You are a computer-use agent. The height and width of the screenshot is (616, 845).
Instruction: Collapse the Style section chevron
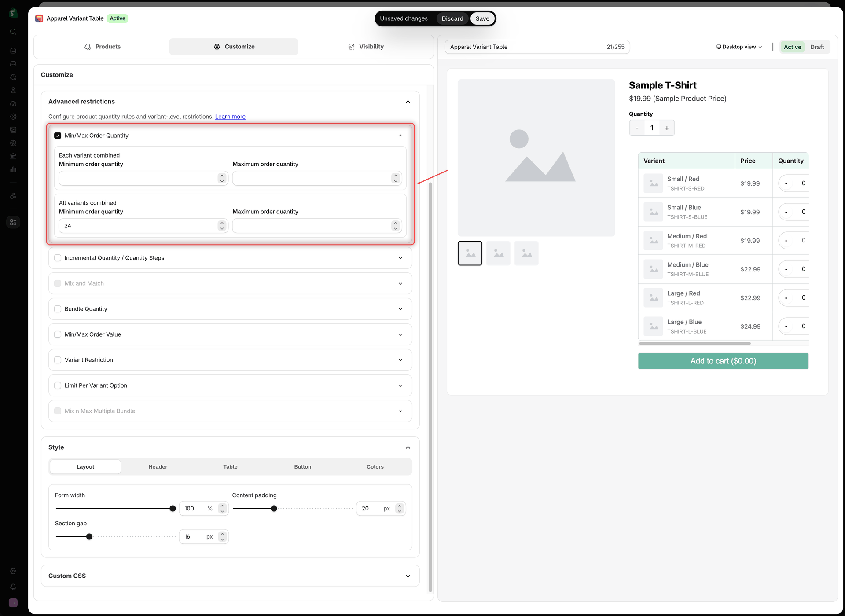click(408, 447)
